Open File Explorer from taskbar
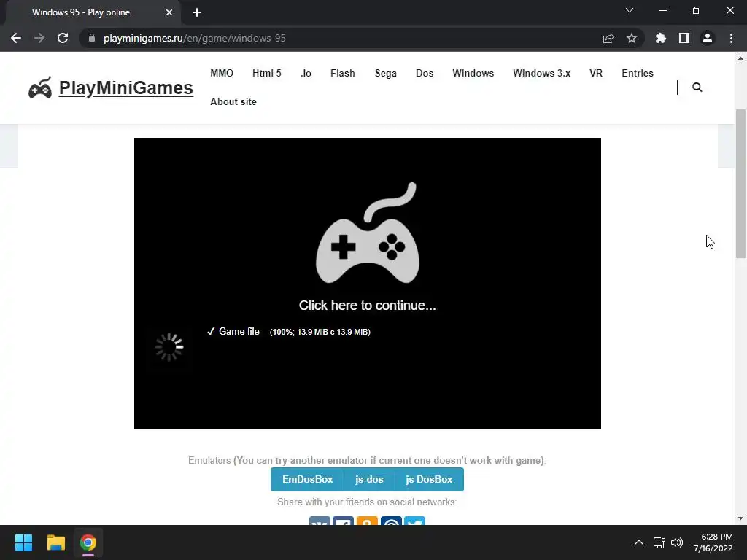This screenshot has width=747, height=560. point(55,542)
